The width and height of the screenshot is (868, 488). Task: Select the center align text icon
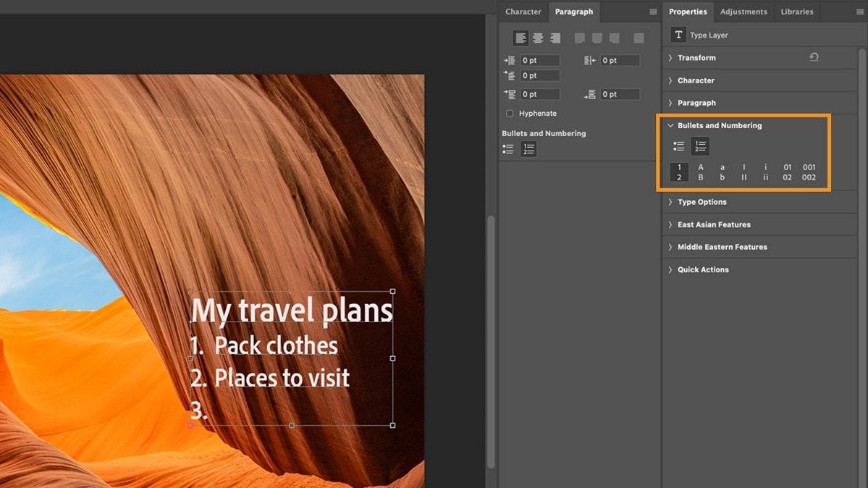pyautogui.click(x=538, y=38)
